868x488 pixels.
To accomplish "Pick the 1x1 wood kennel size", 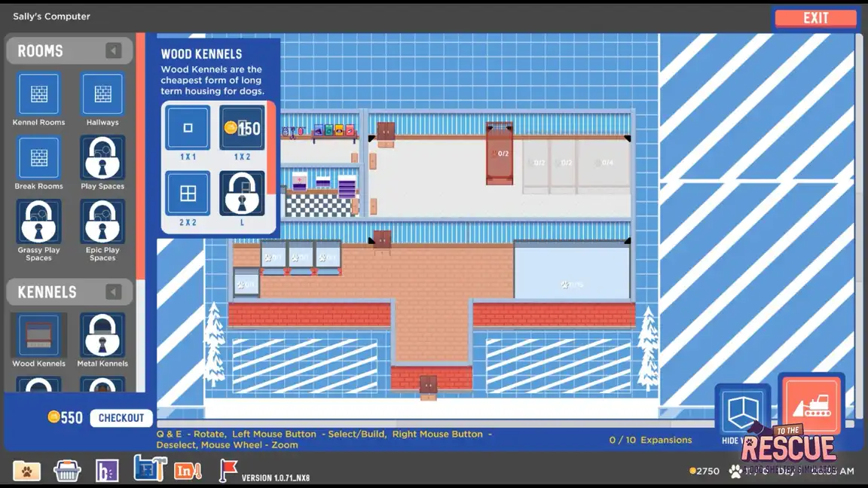I will click(x=188, y=128).
